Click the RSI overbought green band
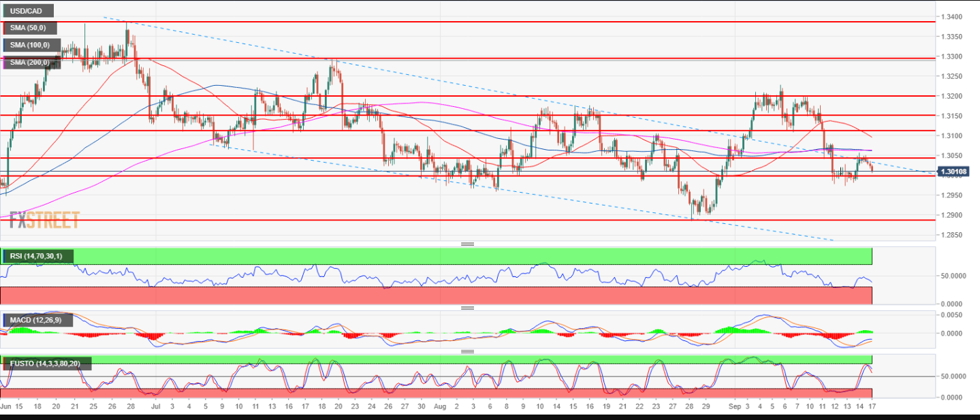The height and width of the screenshot is (420, 980). click(x=436, y=256)
